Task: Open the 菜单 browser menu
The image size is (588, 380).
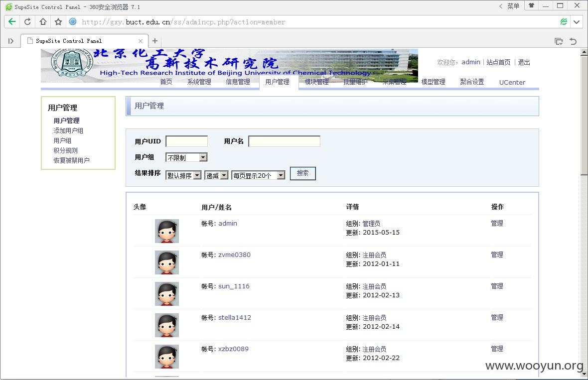Action: tap(513, 6)
